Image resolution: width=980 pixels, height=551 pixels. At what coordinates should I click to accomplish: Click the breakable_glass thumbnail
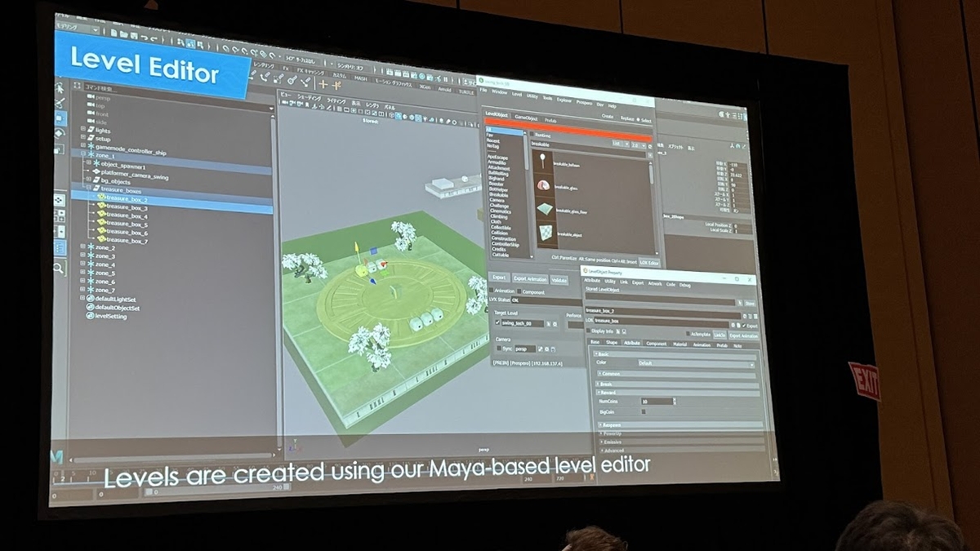click(x=543, y=185)
